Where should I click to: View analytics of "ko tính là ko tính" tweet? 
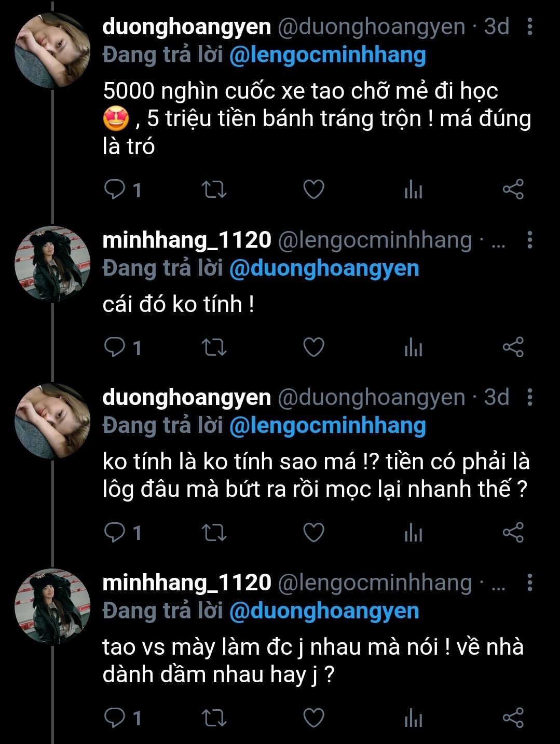(x=413, y=533)
